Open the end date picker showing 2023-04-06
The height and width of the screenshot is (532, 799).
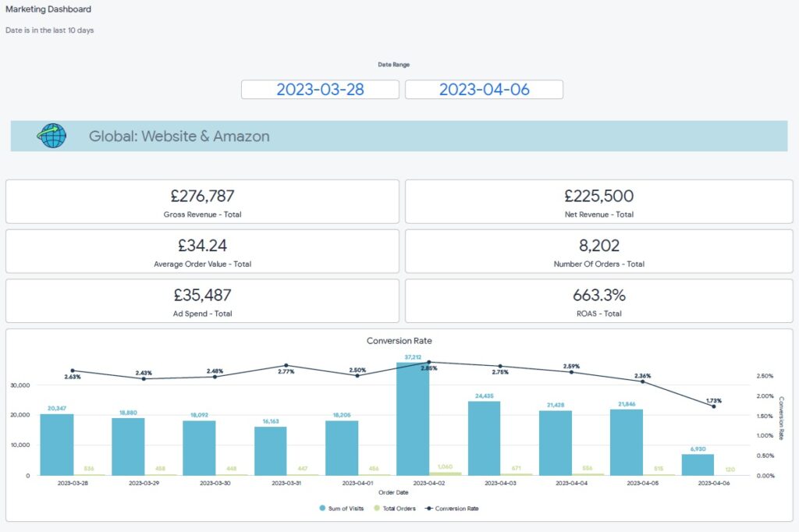pos(485,89)
